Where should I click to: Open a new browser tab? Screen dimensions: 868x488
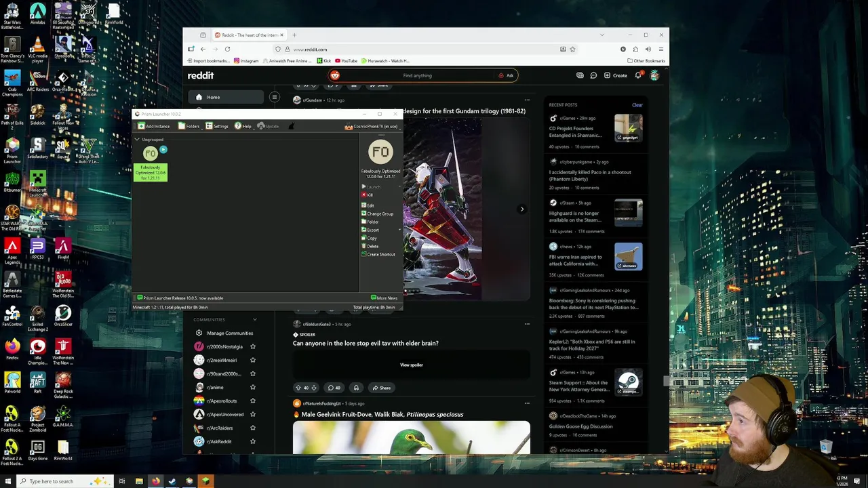tap(294, 35)
